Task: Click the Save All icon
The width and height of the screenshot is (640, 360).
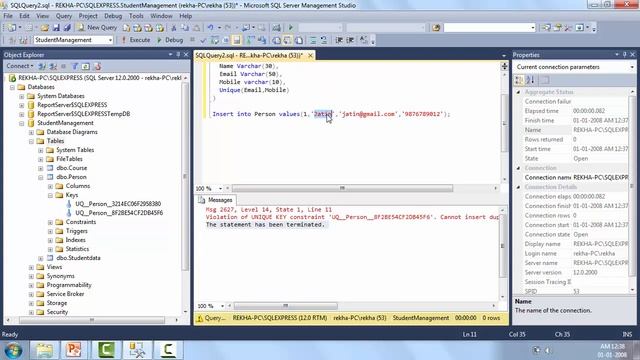Action: [x=67, y=28]
